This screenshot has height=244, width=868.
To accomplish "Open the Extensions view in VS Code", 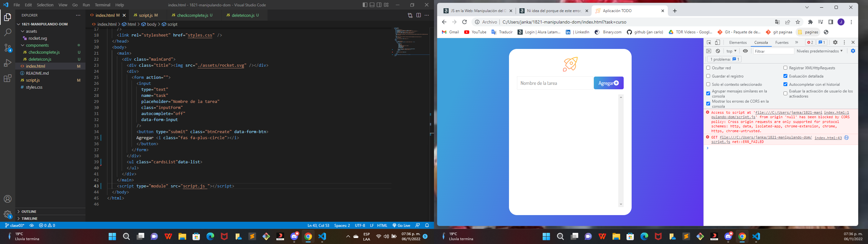I will (x=7, y=78).
